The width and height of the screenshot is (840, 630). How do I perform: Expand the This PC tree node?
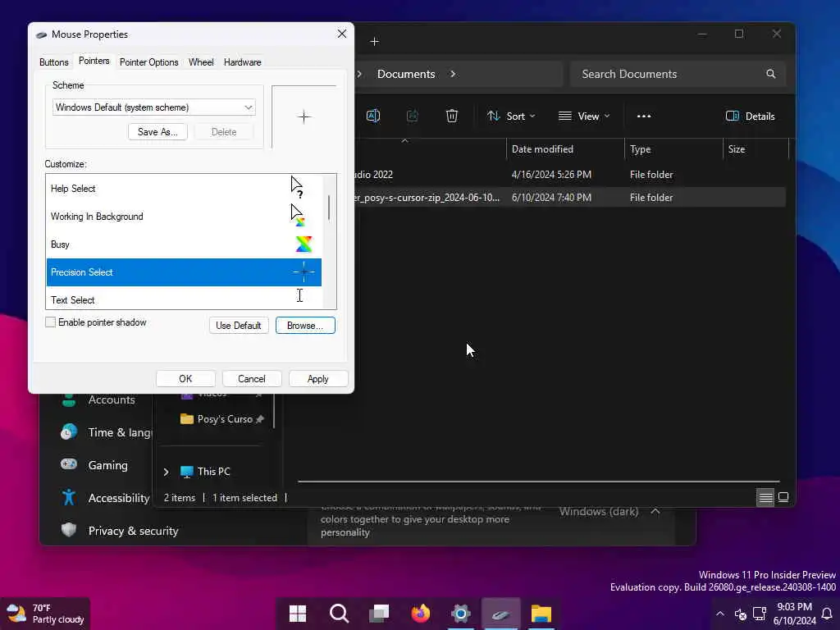click(166, 472)
